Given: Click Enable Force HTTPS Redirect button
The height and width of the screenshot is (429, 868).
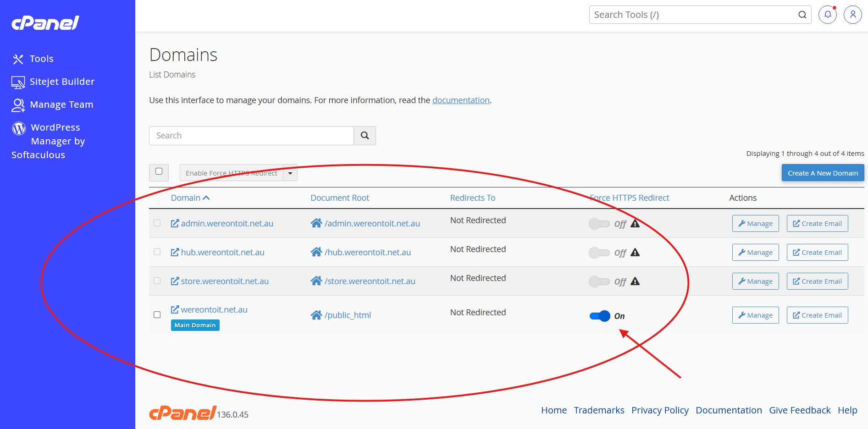Looking at the screenshot, I should tap(232, 173).
